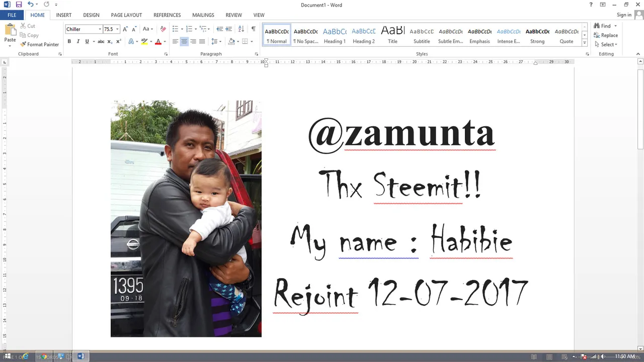Click the Paste clipboard icon

[10, 30]
